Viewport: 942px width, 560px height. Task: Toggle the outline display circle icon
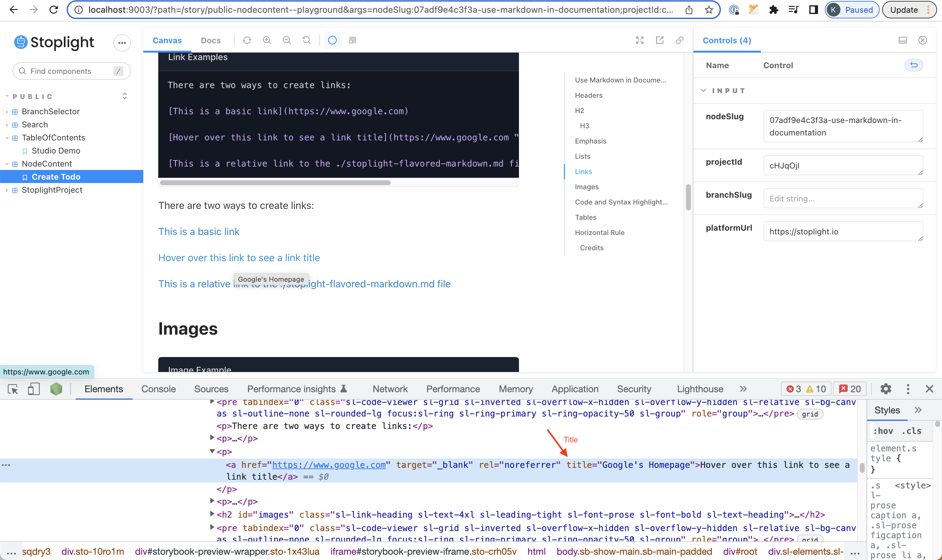[x=332, y=40]
